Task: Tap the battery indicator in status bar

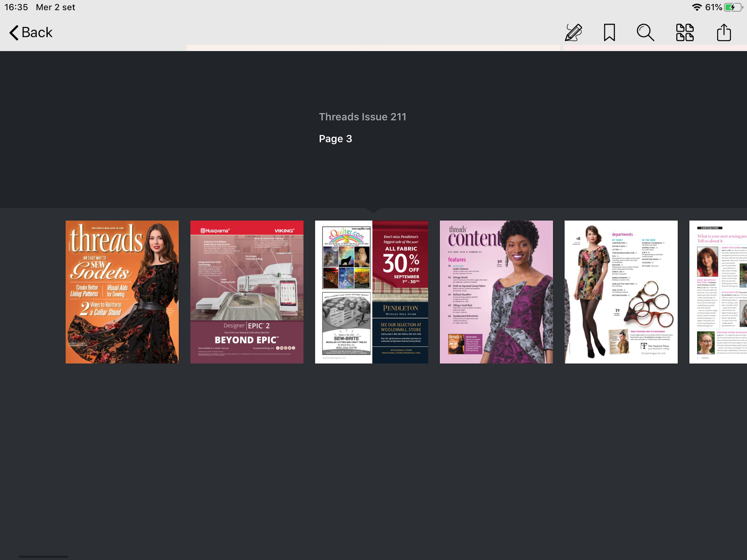Action: tap(733, 7)
